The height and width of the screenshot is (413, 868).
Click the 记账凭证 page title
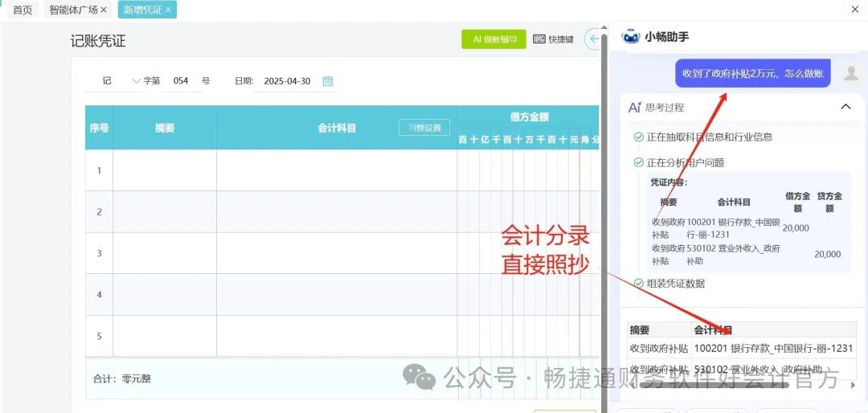click(x=98, y=42)
